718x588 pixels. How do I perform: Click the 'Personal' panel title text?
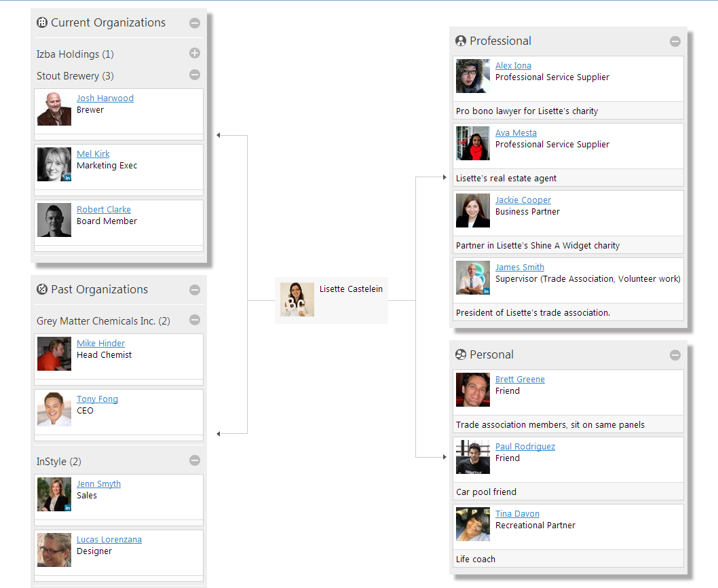tap(492, 354)
